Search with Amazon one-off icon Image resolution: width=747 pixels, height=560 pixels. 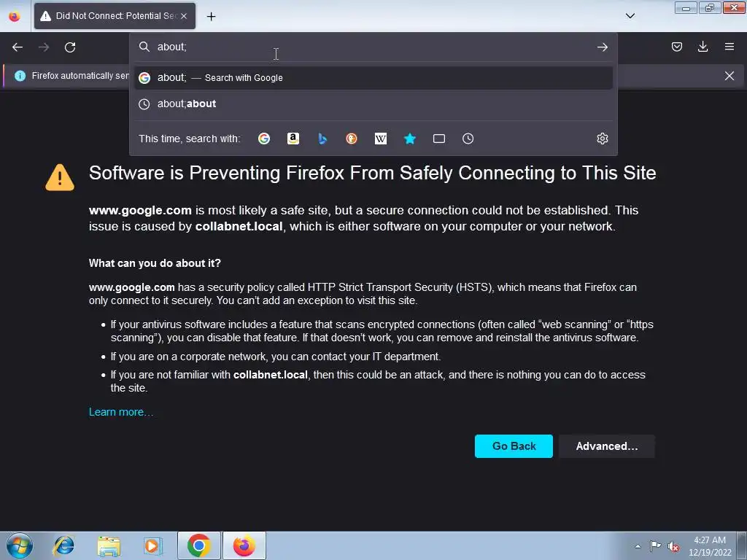(293, 139)
